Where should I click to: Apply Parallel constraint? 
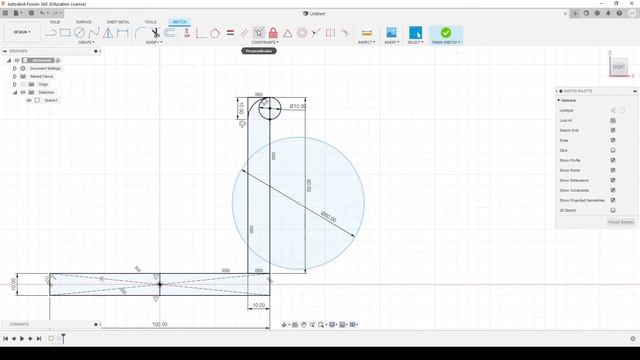244,33
